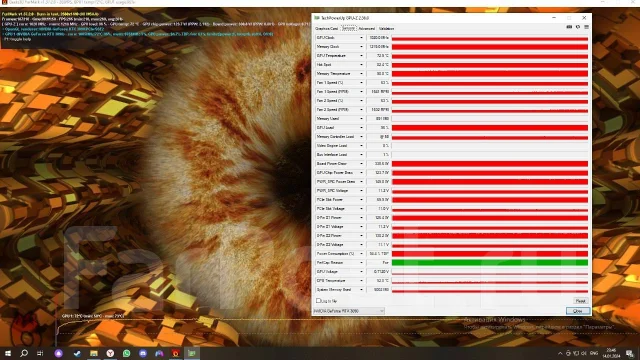Open the Memory Used sensor dropdown
This screenshot has height=360, width=640.
click(x=361, y=118)
